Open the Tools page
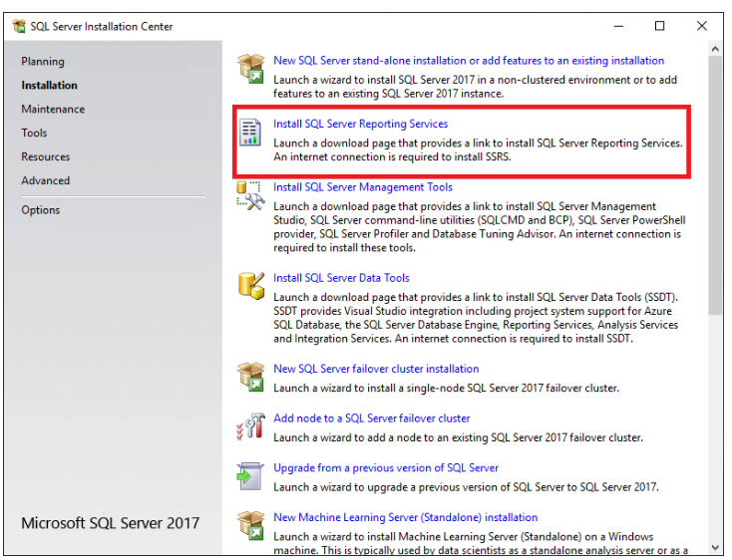 coord(34,133)
